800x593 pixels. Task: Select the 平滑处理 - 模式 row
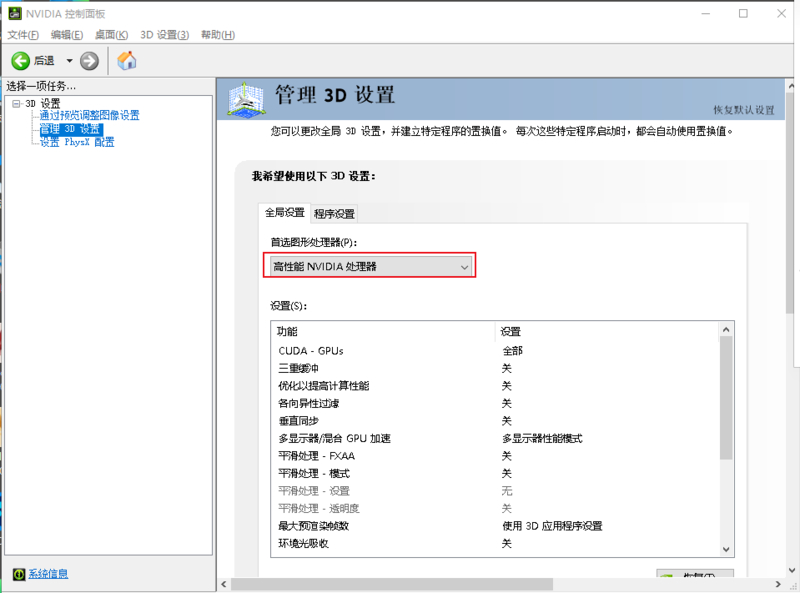pyautogui.click(x=495, y=474)
